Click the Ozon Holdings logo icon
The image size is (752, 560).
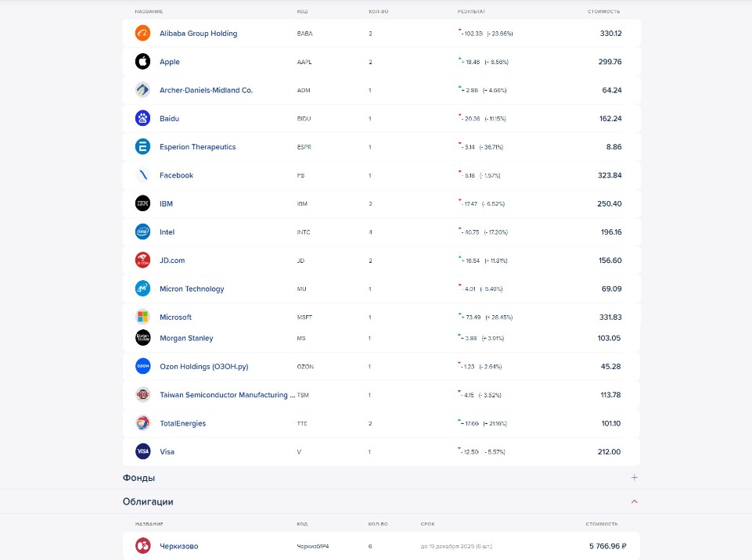click(142, 366)
